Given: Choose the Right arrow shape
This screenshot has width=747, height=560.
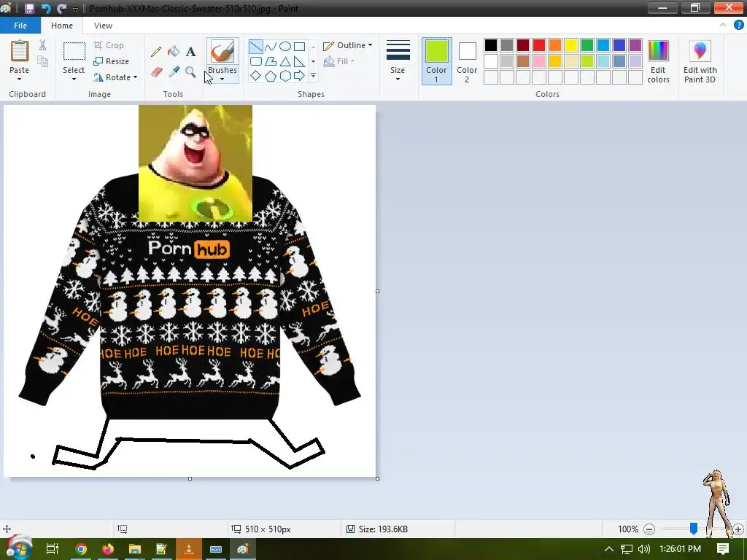Looking at the screenshot, I should pos(299,76).
